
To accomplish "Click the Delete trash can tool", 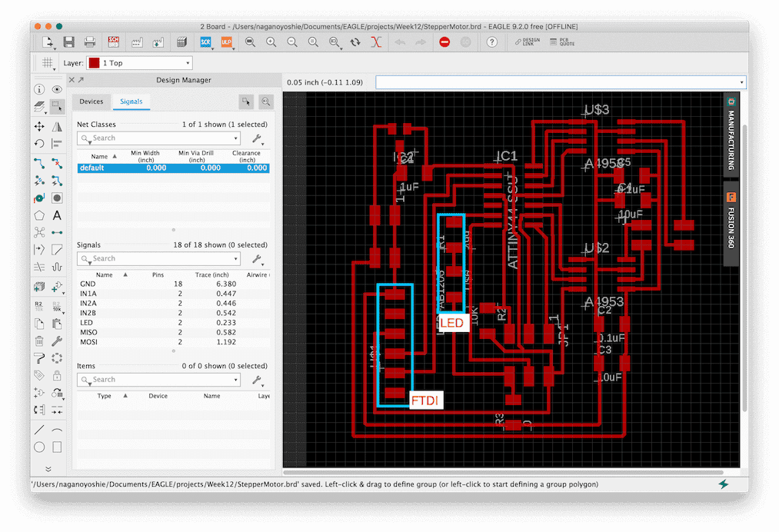I will point(39,340).
